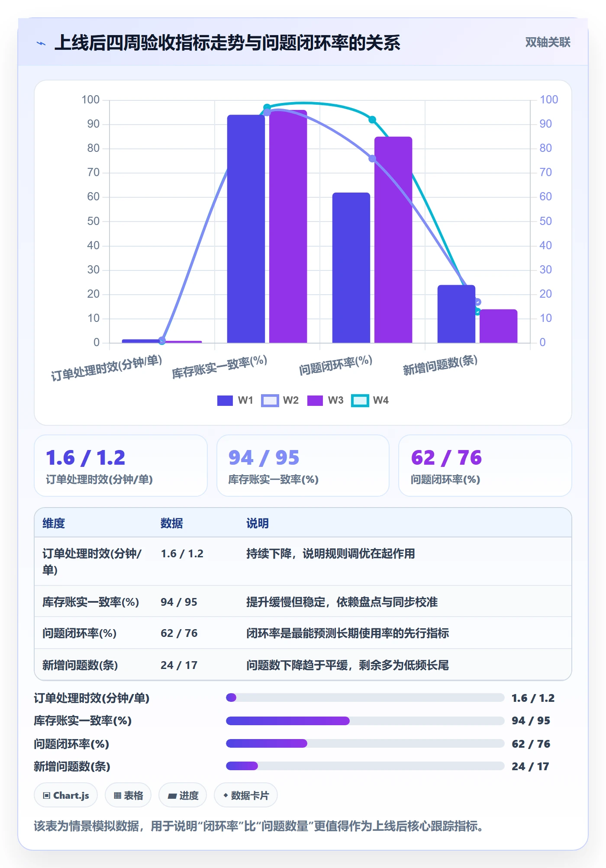Click the chart title heading text

(x=227, y=43)
